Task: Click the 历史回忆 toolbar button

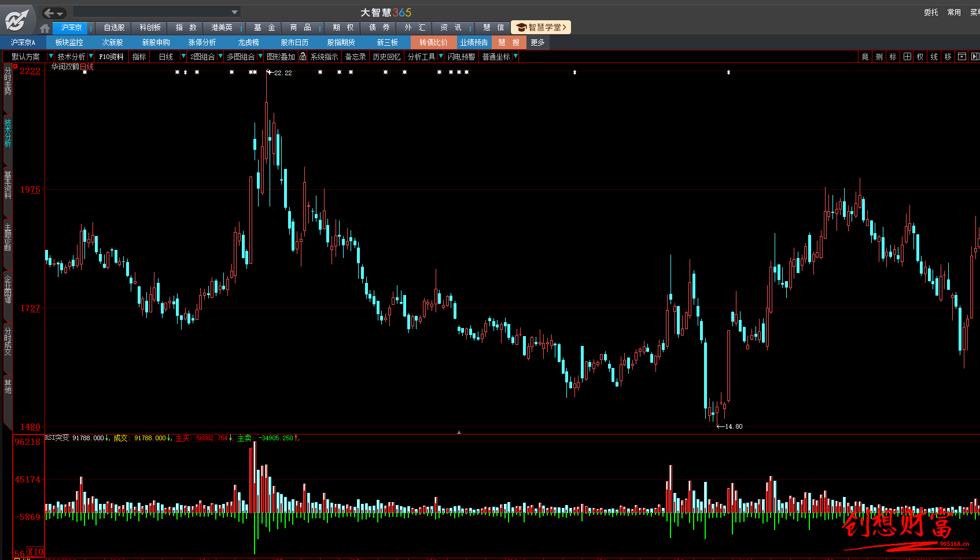Action: [386, 57]
